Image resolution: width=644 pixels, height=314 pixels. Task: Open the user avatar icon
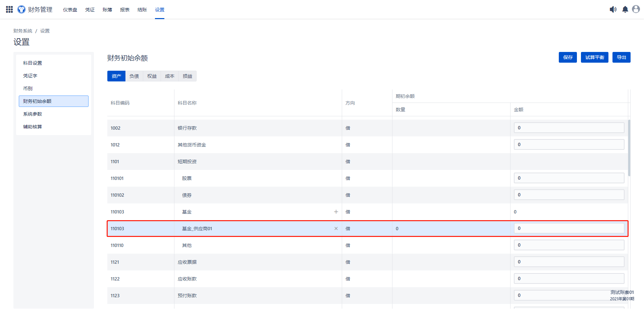tap(636, 9)
